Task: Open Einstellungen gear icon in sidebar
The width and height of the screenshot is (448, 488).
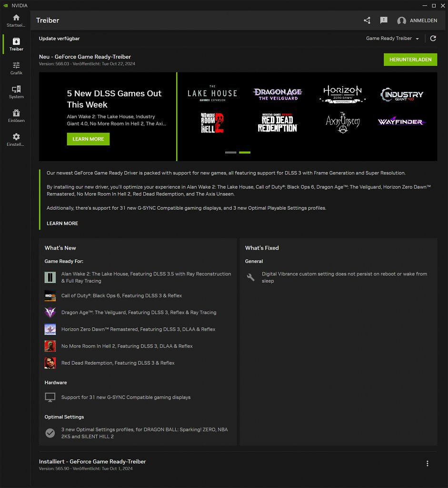Action: (16, 137)
